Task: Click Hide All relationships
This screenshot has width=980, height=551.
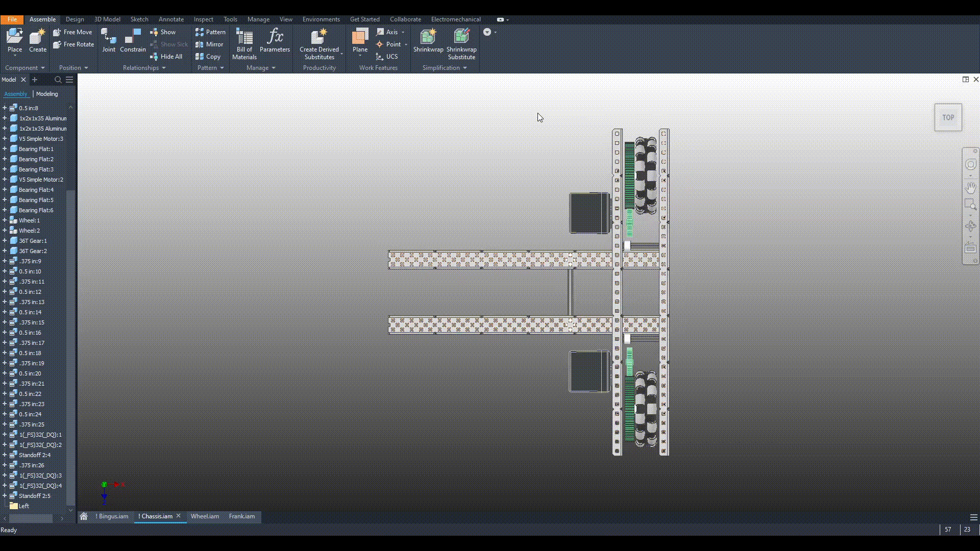Action: pos(166,57)
